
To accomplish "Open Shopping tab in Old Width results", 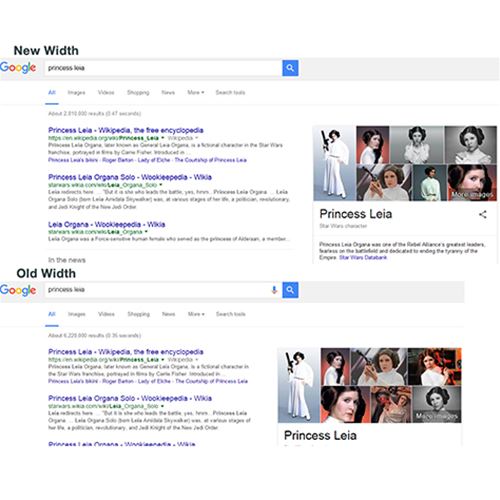I will tap(139, 314).
